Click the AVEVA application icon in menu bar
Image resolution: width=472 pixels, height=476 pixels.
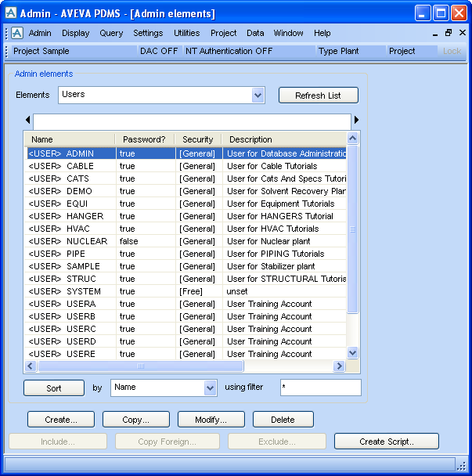point(17,33)
